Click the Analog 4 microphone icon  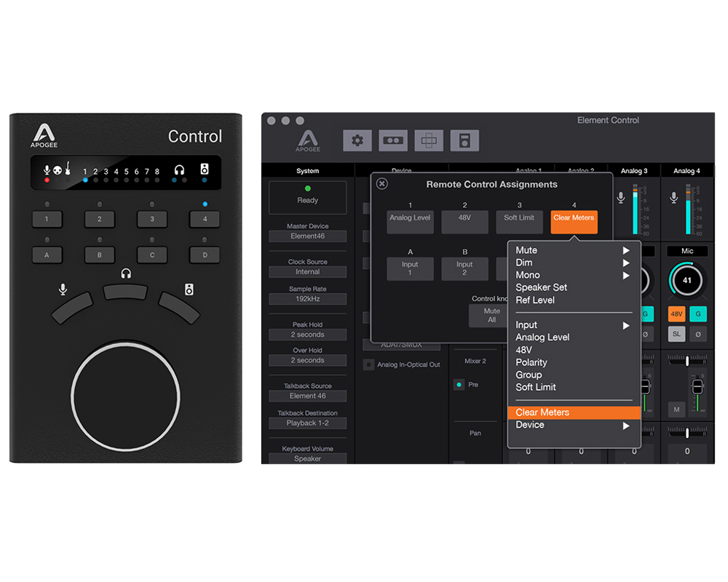point(673,198)
